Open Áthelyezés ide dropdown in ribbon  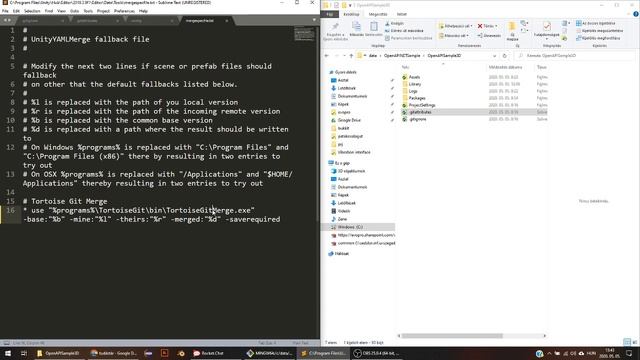pyautogui.click(x=456, y=26)
